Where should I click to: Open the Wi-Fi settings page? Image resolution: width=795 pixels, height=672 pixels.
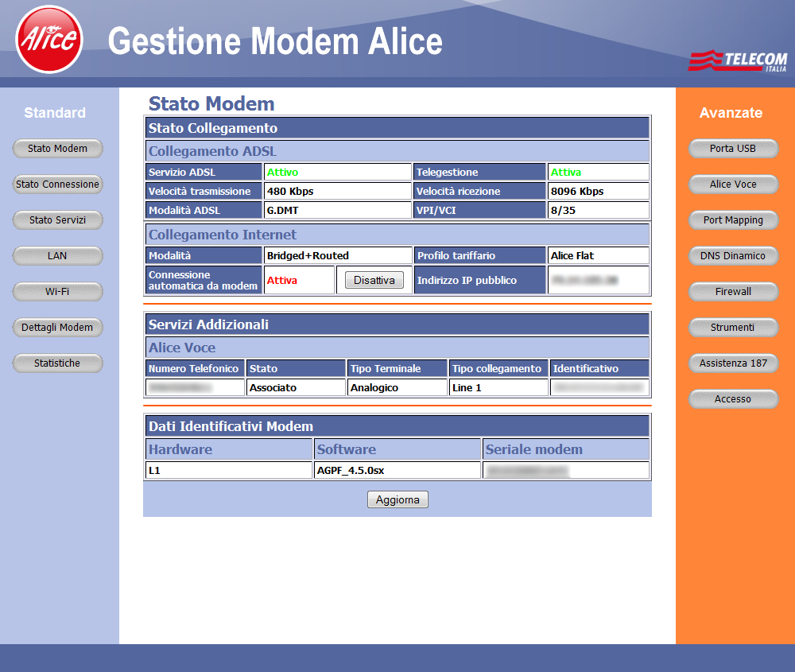(x=57, y=292)
